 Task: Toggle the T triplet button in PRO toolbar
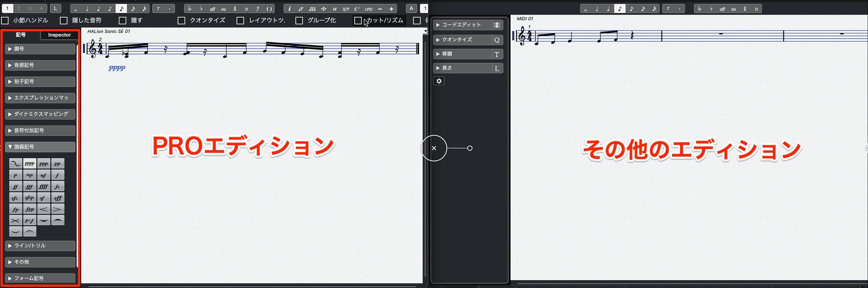pos(158,9)
